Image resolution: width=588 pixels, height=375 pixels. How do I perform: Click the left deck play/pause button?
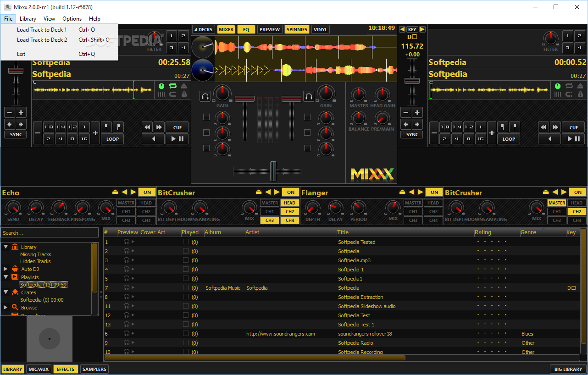[x=177, y=139]
